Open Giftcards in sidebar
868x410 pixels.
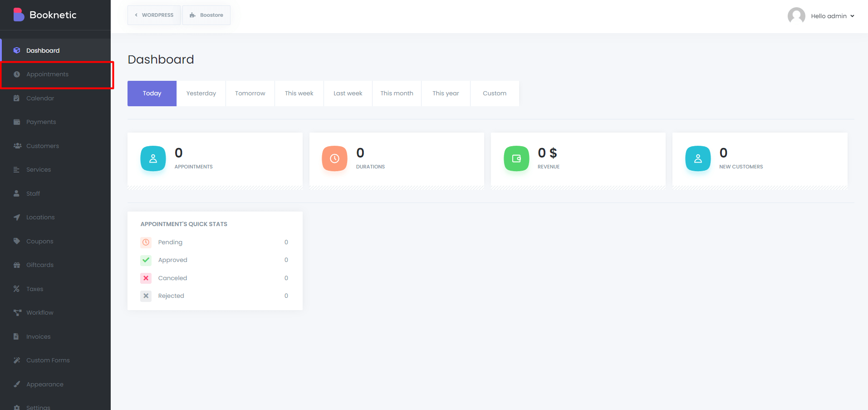55,265
